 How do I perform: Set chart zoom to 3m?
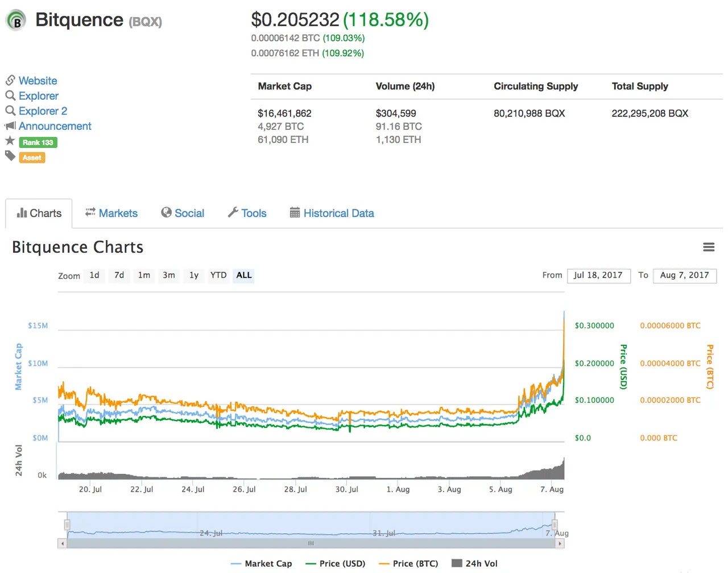(x=169, y=275)
